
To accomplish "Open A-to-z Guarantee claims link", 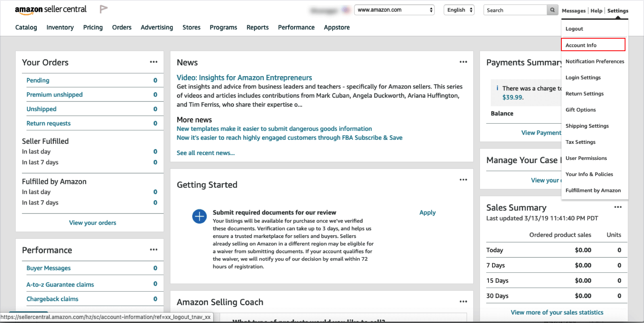I will [x=60, y=284].
